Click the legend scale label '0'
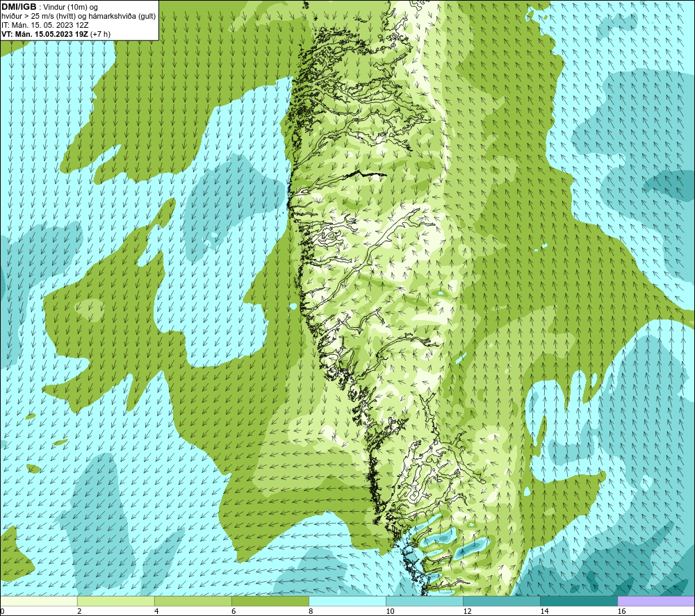Screen dimensions: 695x616 pyautogui.click(x=2, y=612)
